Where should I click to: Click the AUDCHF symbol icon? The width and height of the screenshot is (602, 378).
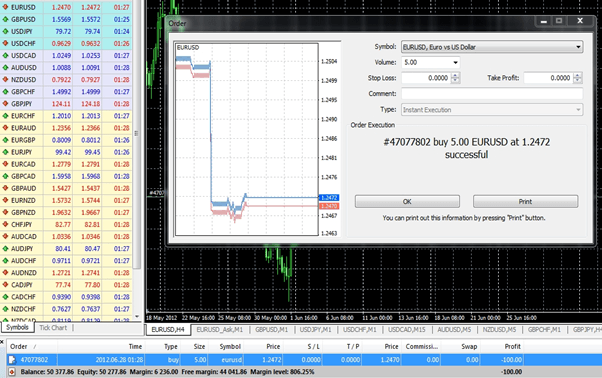point(5,261)
